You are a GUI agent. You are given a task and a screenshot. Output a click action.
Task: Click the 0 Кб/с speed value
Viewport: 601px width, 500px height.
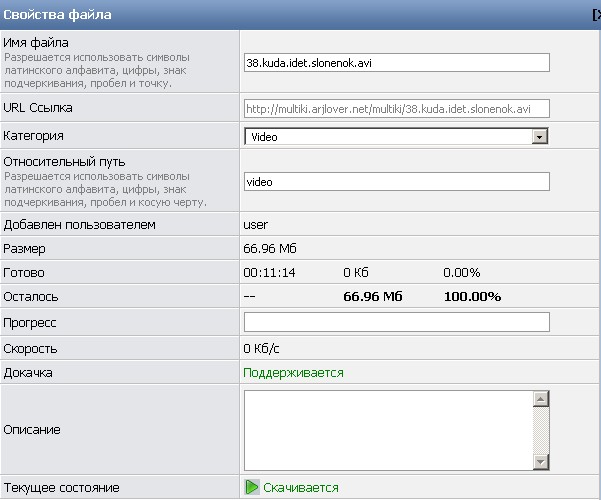261,349
